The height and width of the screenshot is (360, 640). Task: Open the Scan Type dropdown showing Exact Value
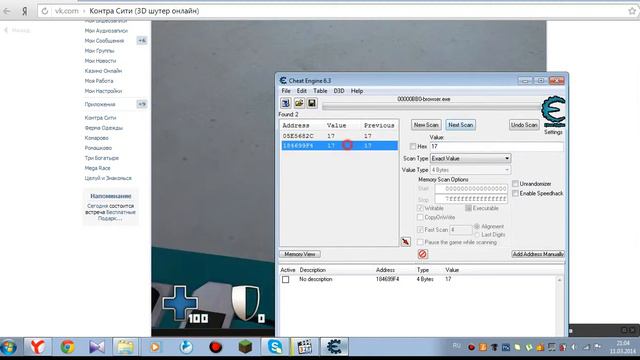[x=471, y=158]
